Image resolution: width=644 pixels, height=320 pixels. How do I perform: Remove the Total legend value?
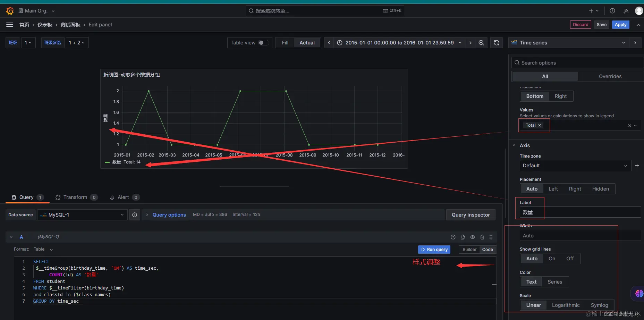pos(540,125)
